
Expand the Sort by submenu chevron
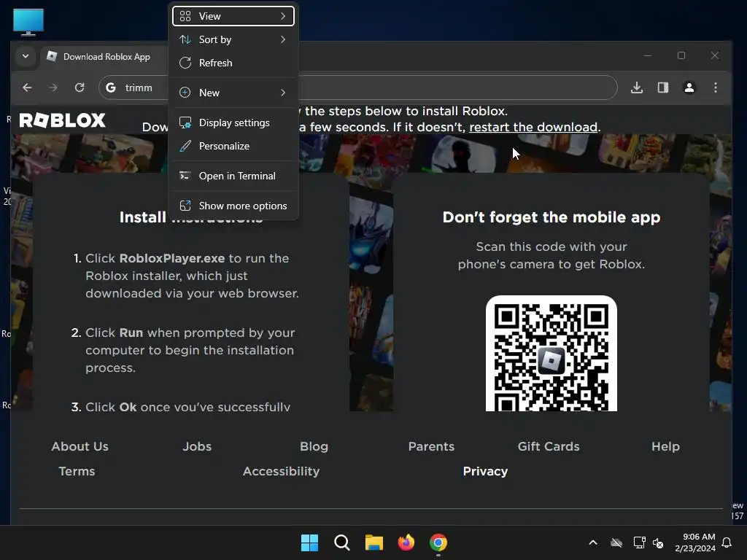(x=283, y=39)
